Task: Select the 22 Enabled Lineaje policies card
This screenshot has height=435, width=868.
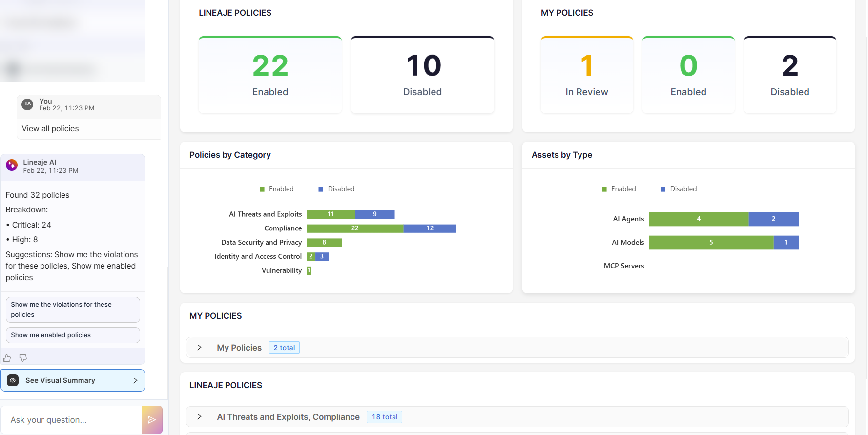Action: tap(270, 75)
